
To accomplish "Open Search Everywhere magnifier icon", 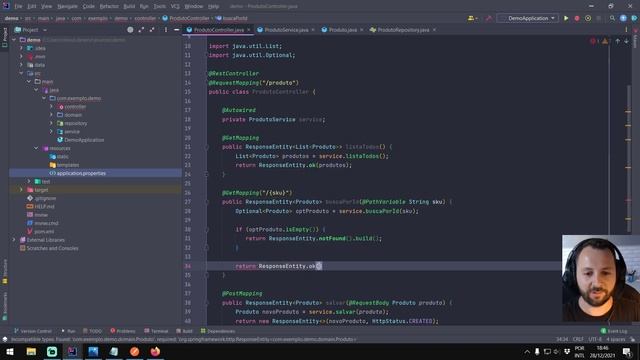I will pyautogui.click(x=612, y=18).
